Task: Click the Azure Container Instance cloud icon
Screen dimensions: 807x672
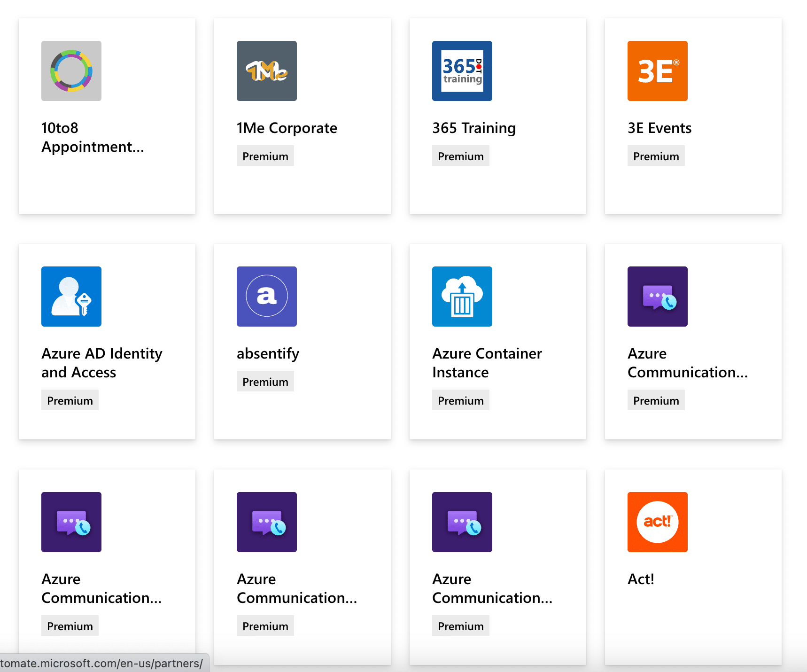Action: tap(462, 297)
